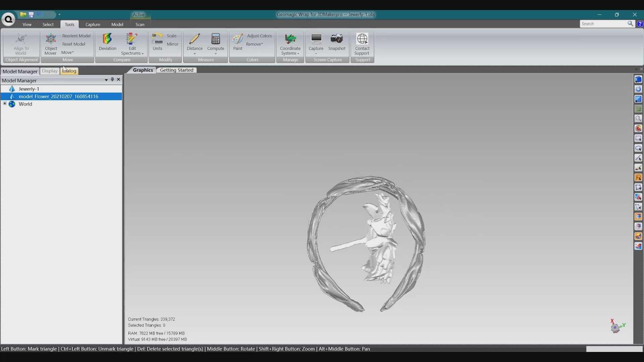Select the Jewerly-1 model in tree
The image size is (644, 362).
coord(29,89)
